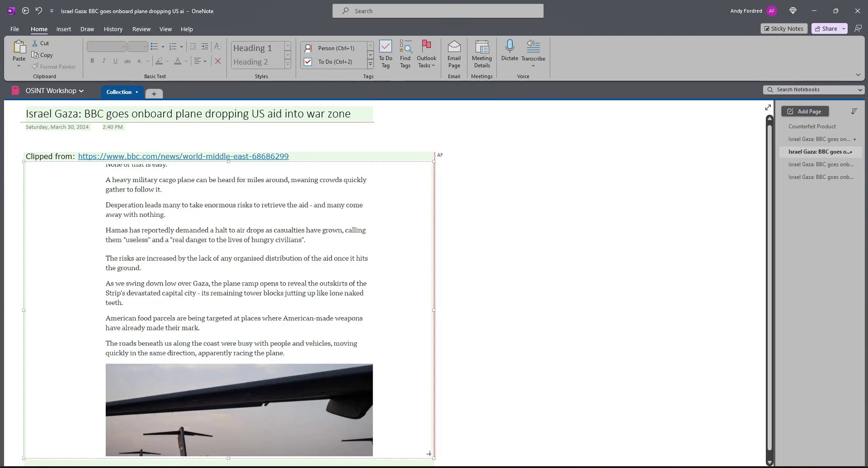Screen dimensions: 868x468
Task: Expand the Tags gallery list
Action: [370, 65]
